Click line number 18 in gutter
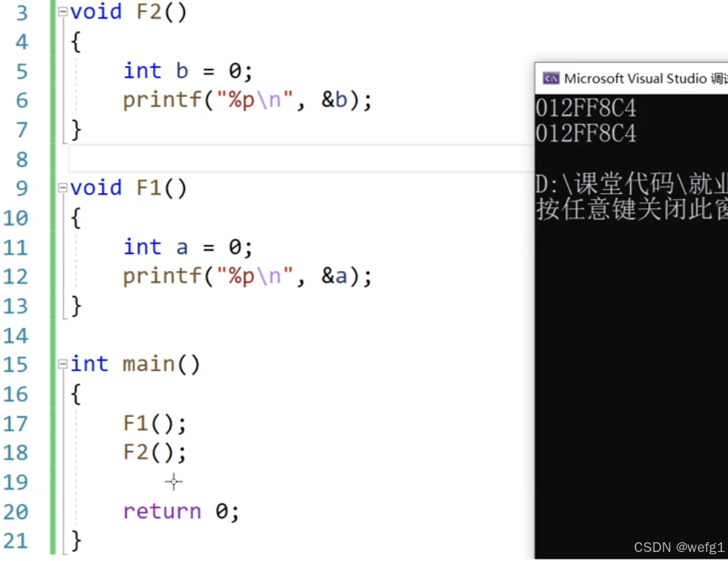 (16, 453)
